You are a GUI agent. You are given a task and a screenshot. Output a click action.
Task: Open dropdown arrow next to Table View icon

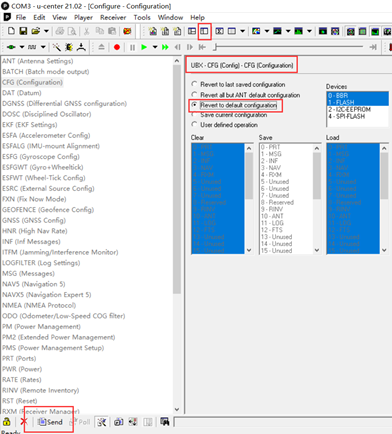(x=243, y=31)
